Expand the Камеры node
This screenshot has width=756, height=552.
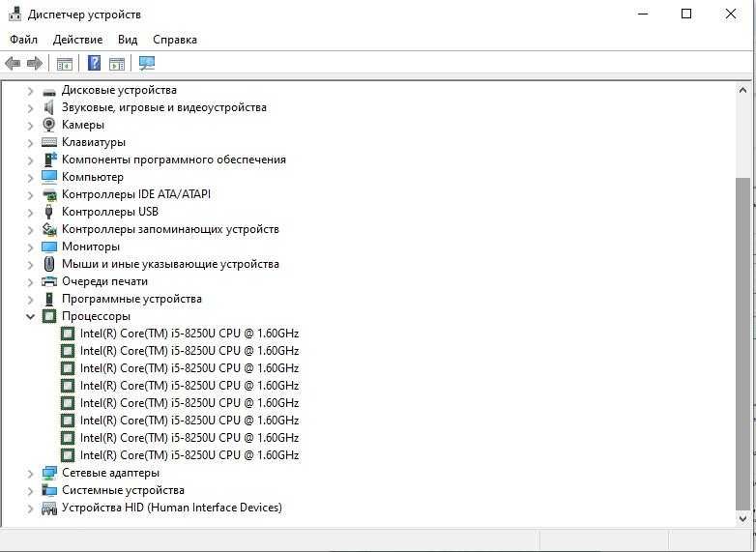(x=30, y=126)
